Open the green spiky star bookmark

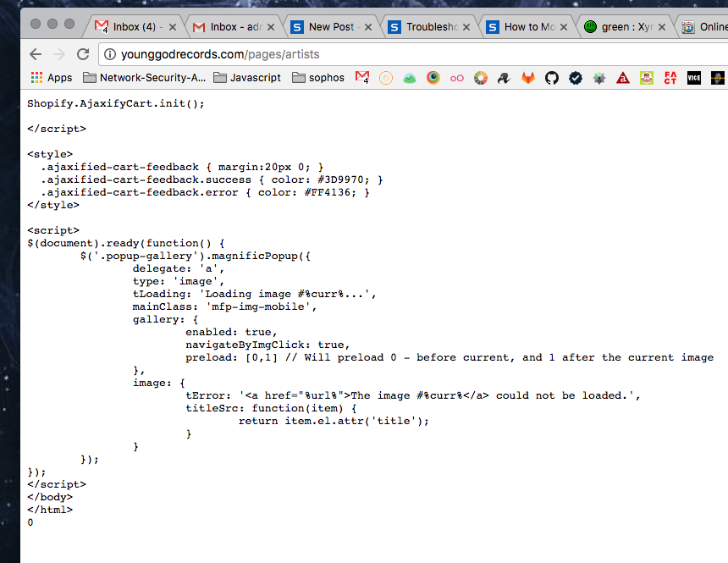coord(599,78)
